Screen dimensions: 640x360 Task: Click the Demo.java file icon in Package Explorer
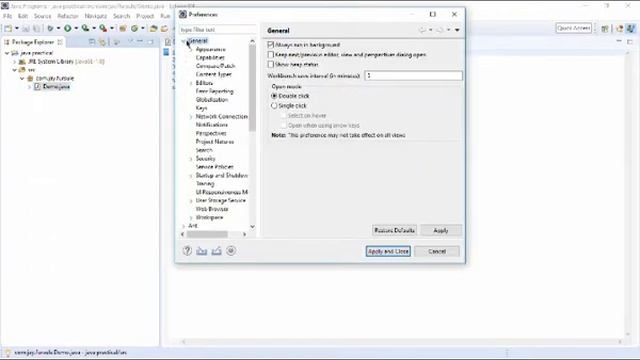tap(37, 87)
